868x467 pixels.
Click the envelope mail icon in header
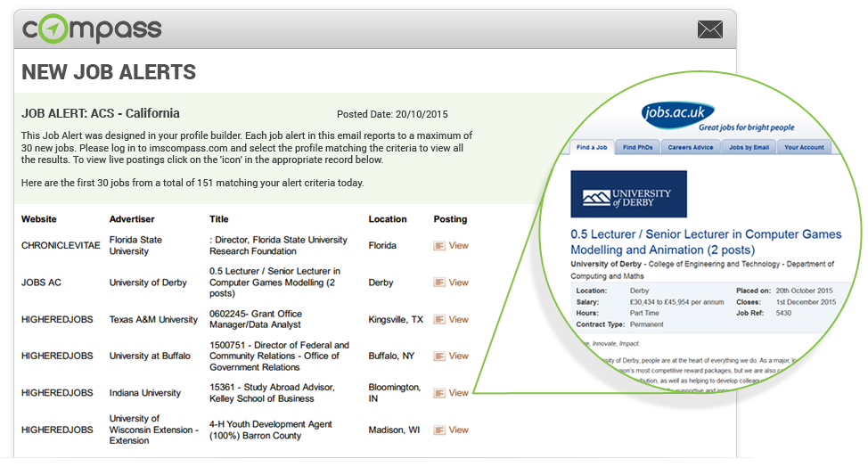click(709, 30)
